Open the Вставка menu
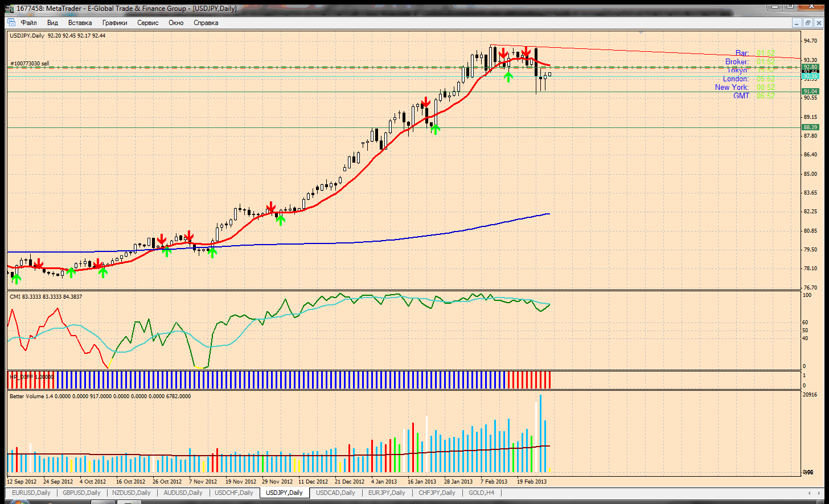The image size is (829, 504). 80,23
